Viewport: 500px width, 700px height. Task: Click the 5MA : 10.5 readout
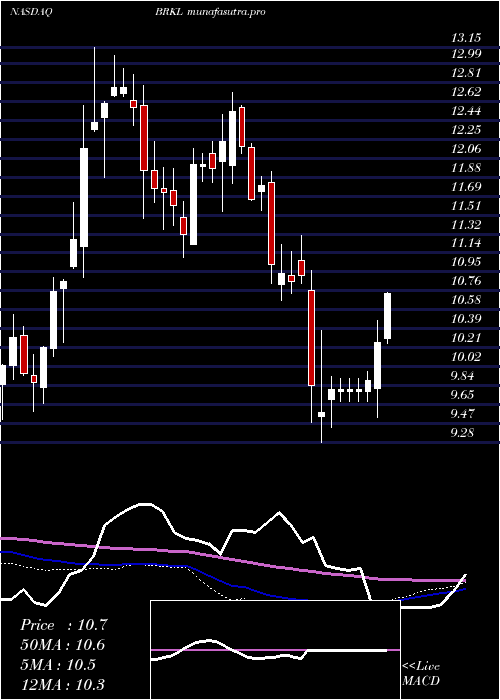pyautogui.click(x=58, y=665)
